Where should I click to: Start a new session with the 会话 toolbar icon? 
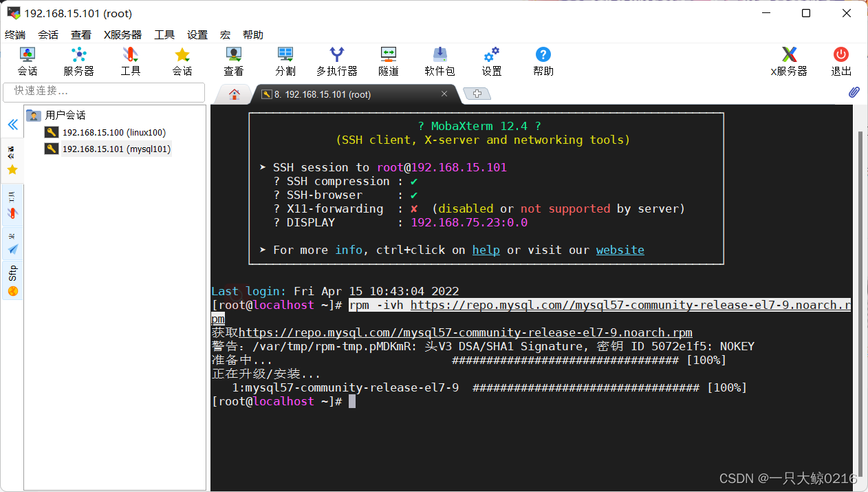pyautogui.click(x=26, y=61)
